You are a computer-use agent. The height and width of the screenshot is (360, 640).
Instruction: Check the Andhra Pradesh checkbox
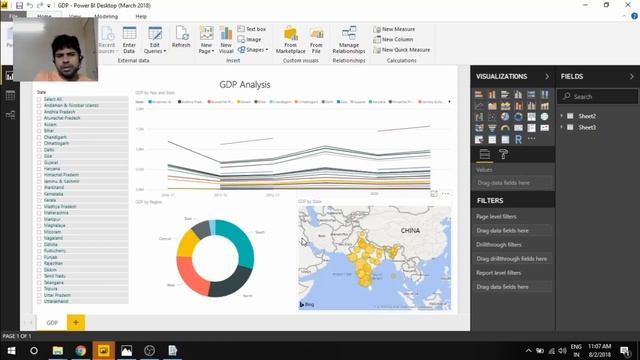tap(39, 112)
